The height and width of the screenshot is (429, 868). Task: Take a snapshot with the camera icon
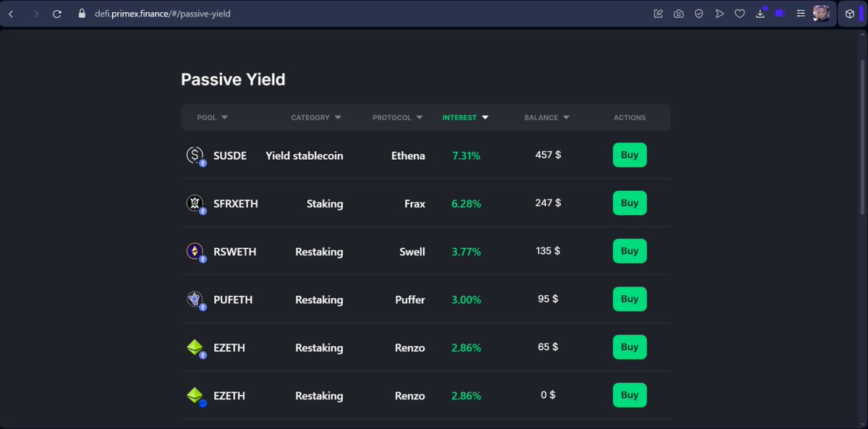[678, 14]
